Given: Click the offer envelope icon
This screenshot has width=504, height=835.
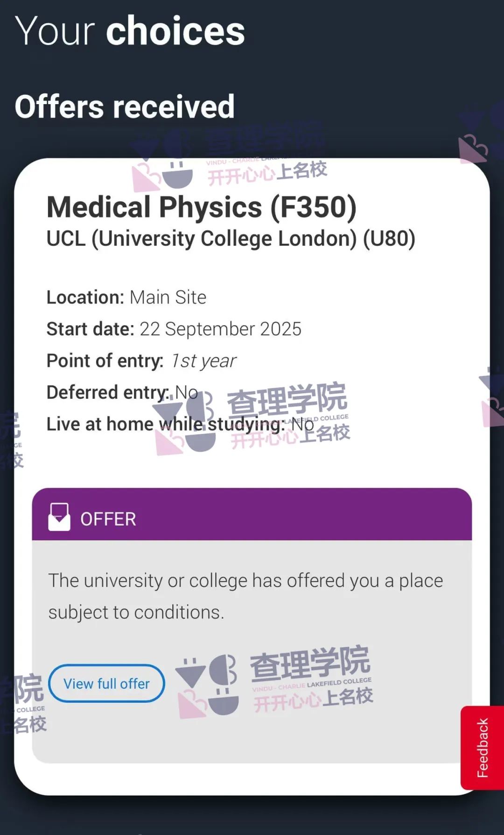Looking at the screenshot, I should pyautogui.click(x=59, y=517).
